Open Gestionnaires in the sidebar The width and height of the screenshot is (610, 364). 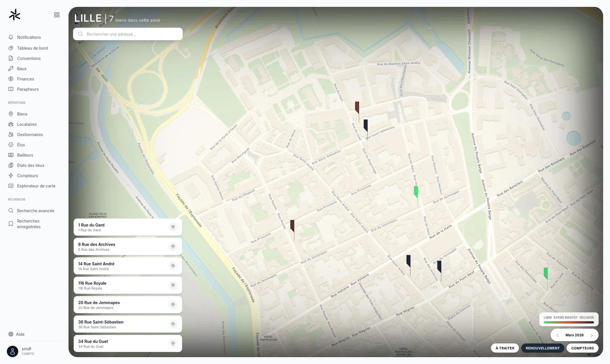[x=30, y=135]
